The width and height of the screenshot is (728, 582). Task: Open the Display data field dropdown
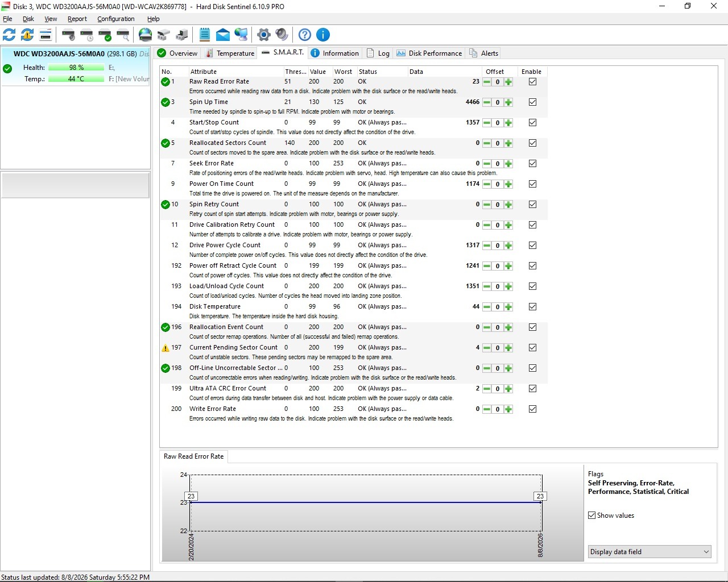[650, 552]
